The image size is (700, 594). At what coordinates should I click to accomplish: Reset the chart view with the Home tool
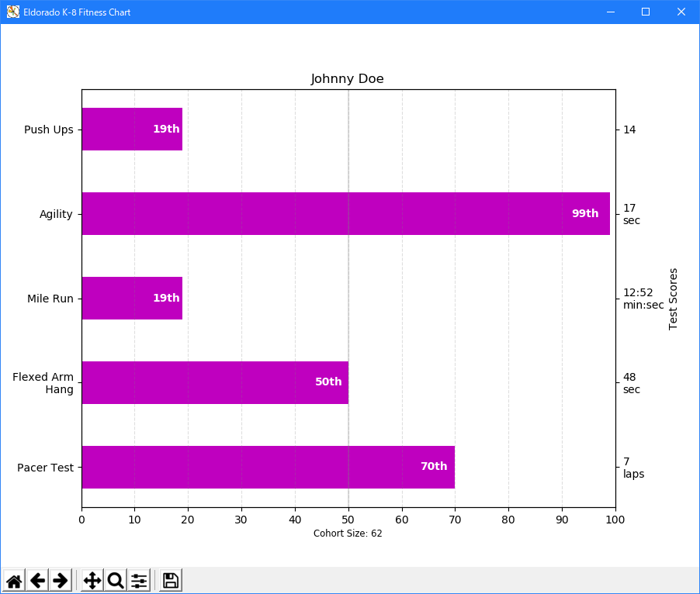[x=13, y=580]
